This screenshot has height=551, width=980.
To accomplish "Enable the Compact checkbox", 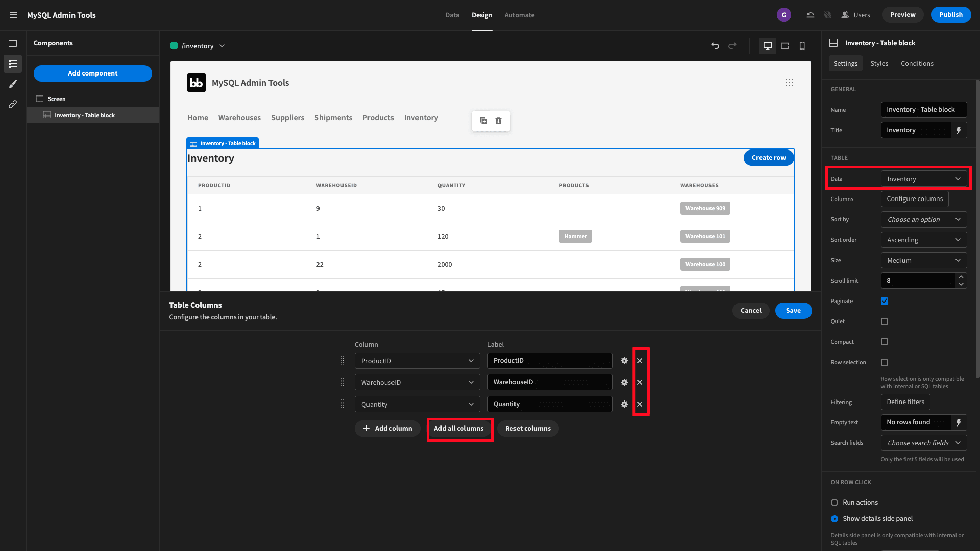I will point(885,342).
